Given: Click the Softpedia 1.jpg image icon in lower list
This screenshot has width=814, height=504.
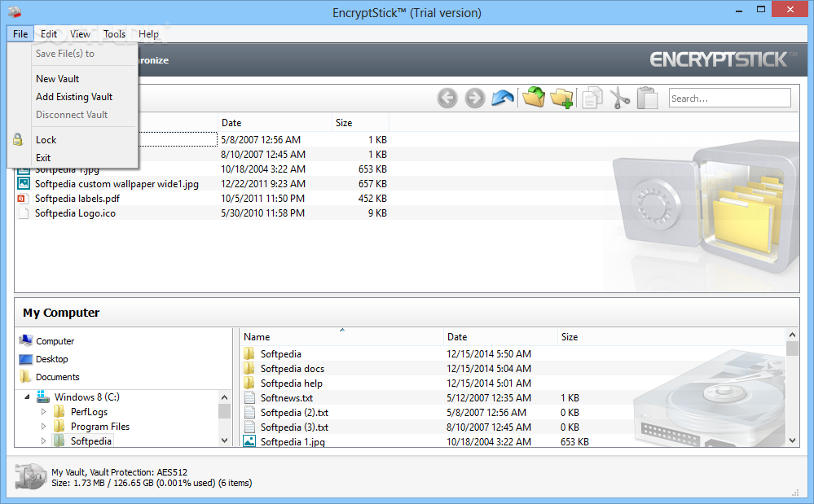Looking at the screenshot, I should [x=249, y=441].
